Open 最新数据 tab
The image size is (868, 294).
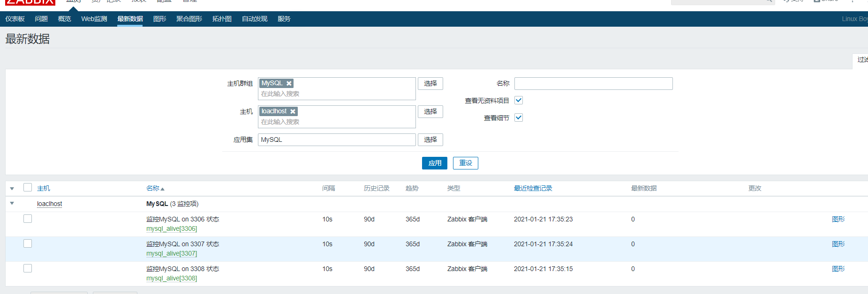point(130,19)
